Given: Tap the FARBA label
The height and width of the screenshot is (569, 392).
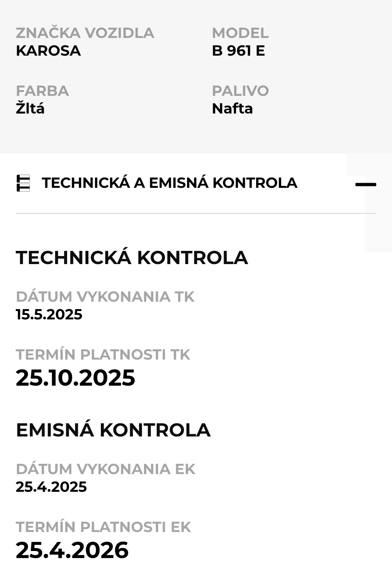Looking at the screenshot, I should point(42,91).
